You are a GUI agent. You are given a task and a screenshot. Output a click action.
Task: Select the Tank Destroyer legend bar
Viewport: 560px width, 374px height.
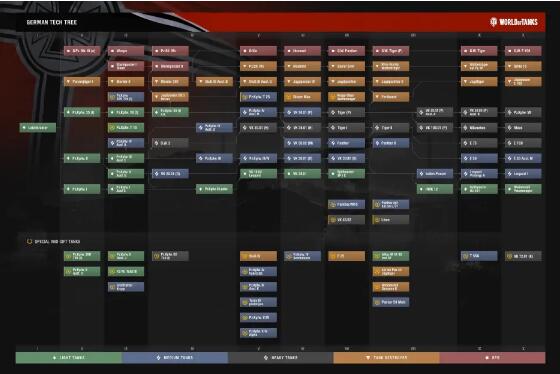click(x=386, y=358)
